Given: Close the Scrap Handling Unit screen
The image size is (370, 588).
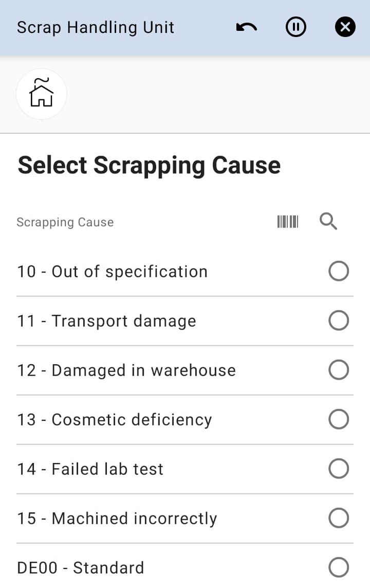Looking at the screenshot, I should coord(345,27).
